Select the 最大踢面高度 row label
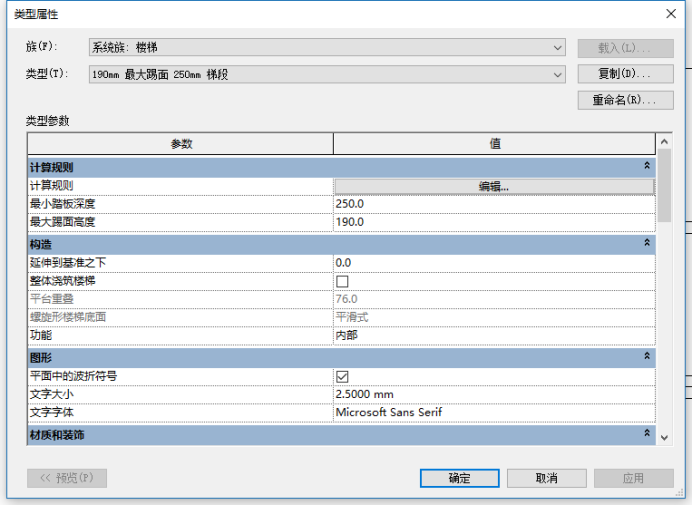Image resolution: width=692 pixels, height=505 pixels. pos(62,222)
